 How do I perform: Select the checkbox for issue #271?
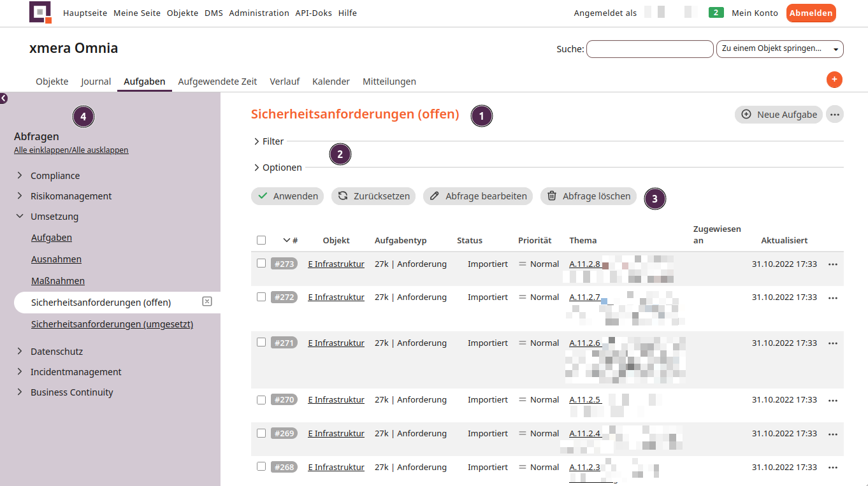[261, 342]
